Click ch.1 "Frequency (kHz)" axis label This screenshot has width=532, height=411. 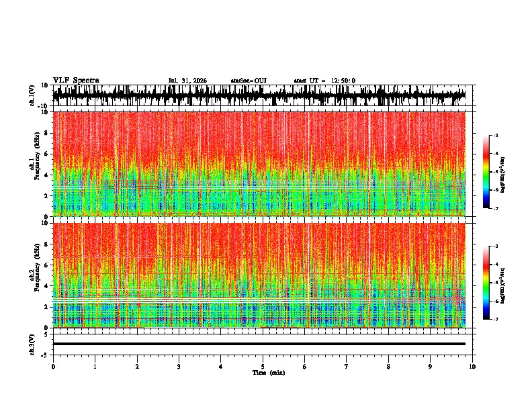click(38, 156)
